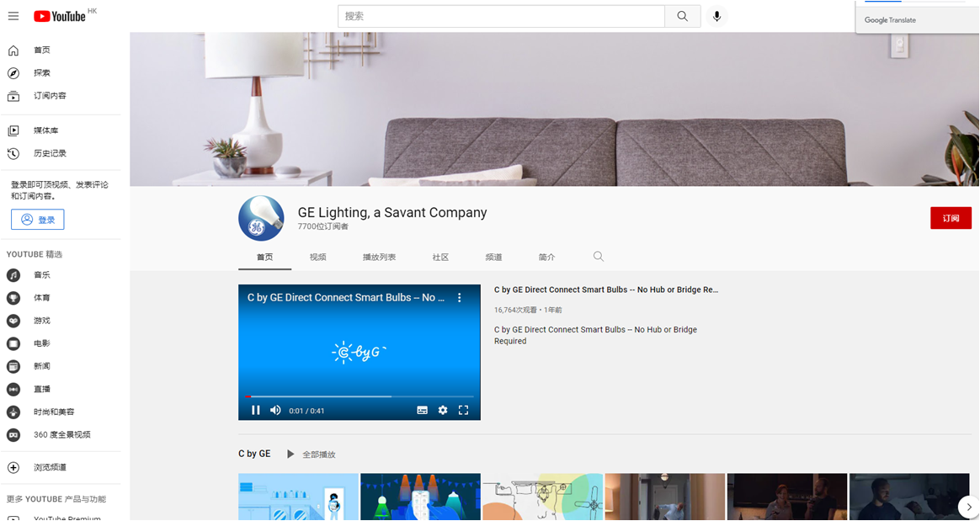The width and height of the screenshot is (980, 521).
Task: Click the 游戏 gaming icon
Action: (13, 321)
